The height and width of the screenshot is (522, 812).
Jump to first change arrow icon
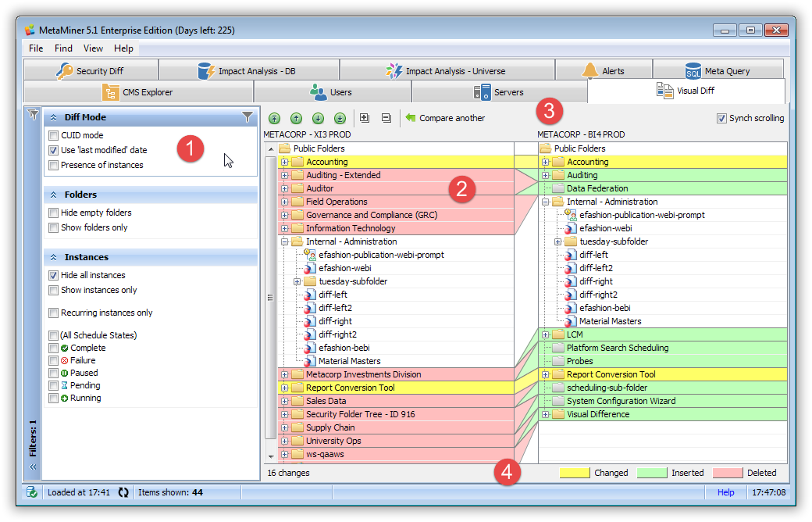tap(275, 118)
